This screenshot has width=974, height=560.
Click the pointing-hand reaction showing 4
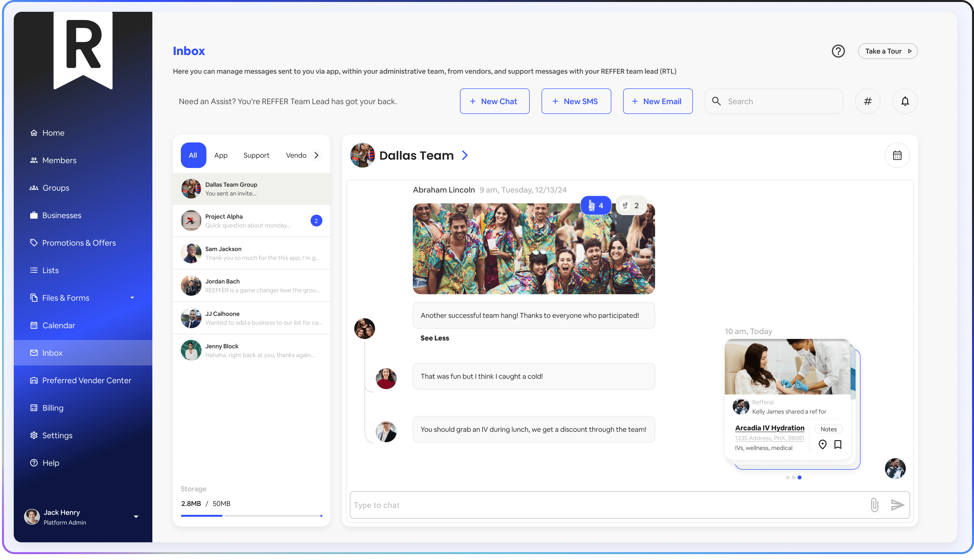click(x=596, y=206)
